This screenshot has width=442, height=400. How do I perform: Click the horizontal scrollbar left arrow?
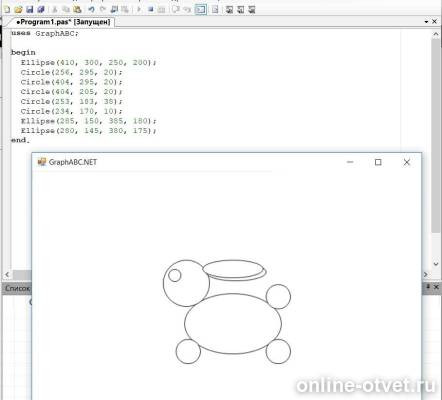(x=7, y=275)
